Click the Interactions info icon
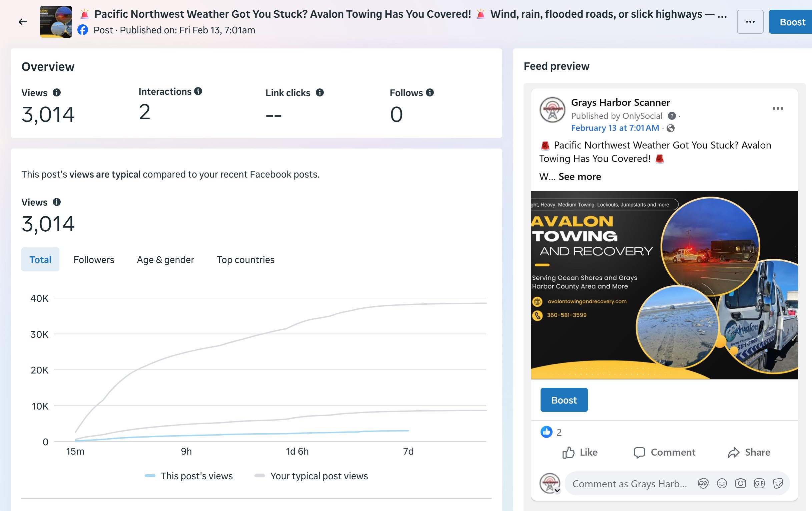This screenshot has height=511, width=812. (198, 91)
